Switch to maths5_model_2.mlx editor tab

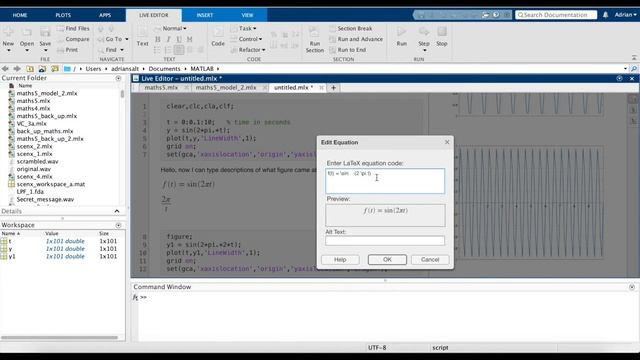point(226,87)
